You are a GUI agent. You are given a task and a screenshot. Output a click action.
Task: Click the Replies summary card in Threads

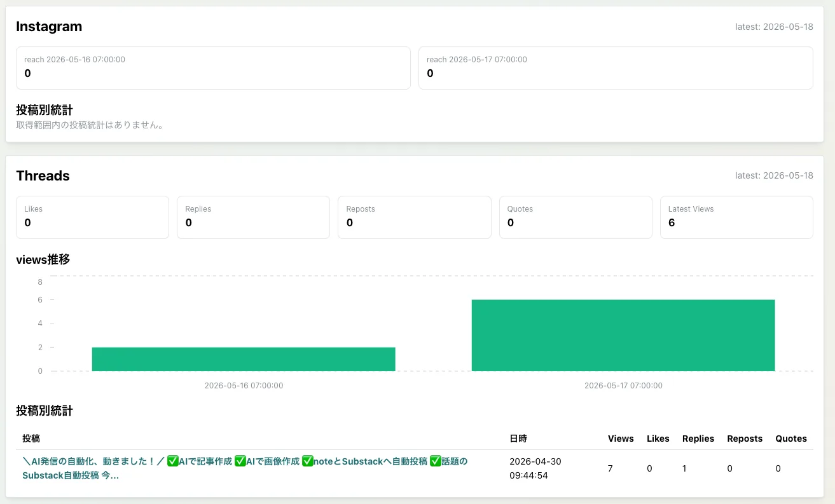tap(253, 217)
